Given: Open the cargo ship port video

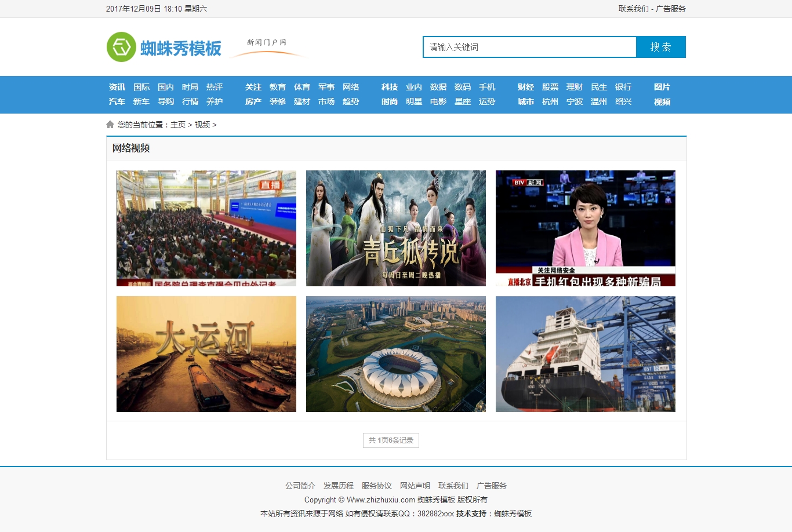Looking at the screenshot, I should [585, 354].
